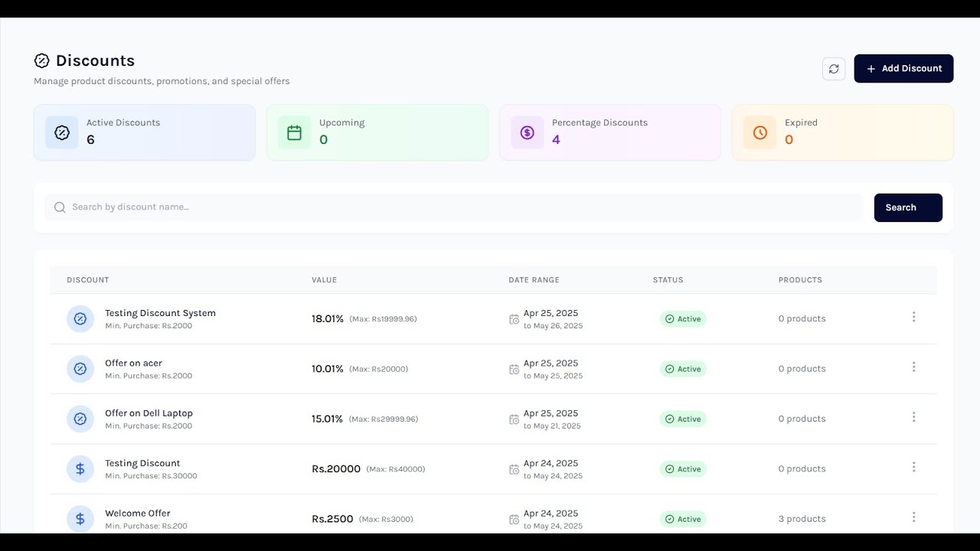The image size is (980, 551).
Task: Select the Upcoming summary card
Action: 377,132
